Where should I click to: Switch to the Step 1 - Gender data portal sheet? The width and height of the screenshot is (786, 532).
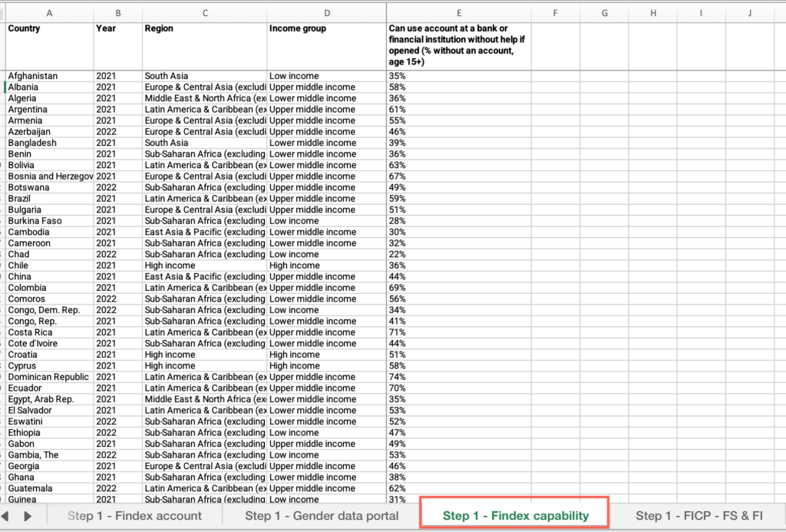tap(322, 516)
